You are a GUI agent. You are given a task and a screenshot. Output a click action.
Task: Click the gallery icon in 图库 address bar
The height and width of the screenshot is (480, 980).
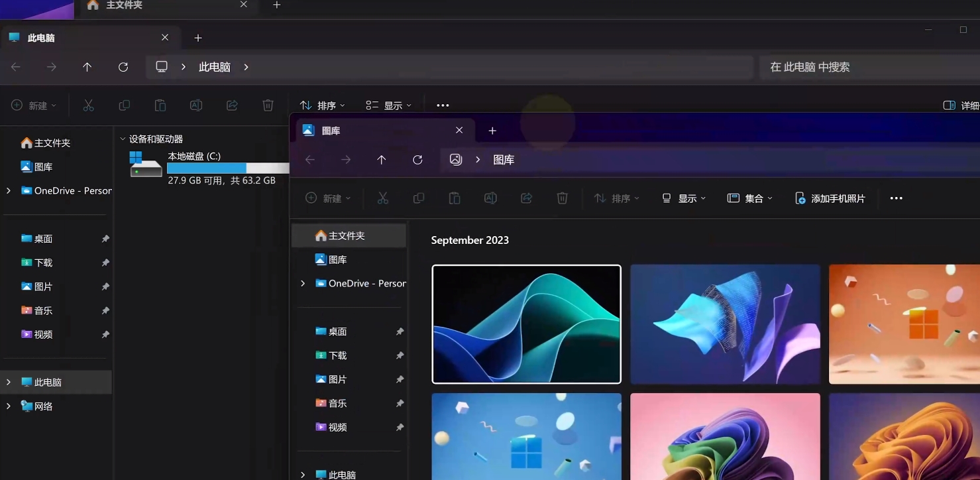(456, 160)
